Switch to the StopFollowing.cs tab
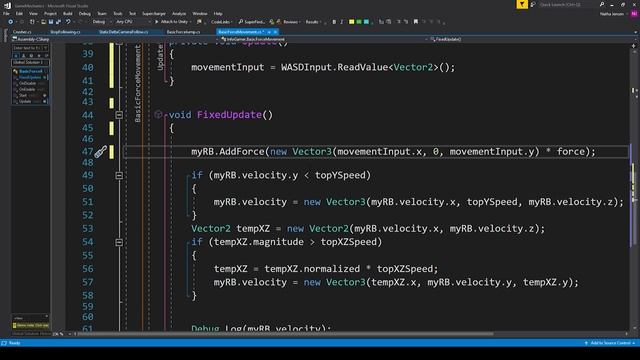 [x=65, y=32]
